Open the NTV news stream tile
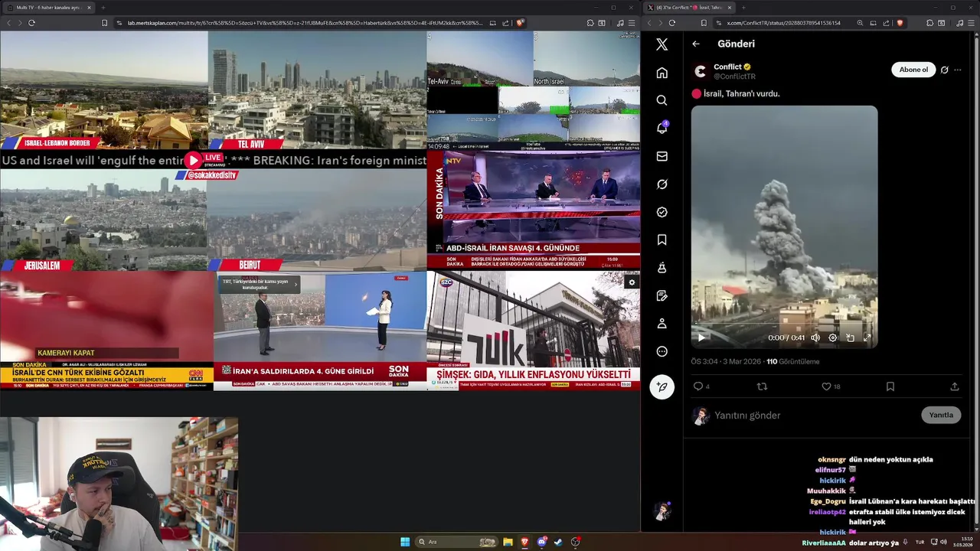The width and height of the screenshot is (980, 551). (534, 210)
